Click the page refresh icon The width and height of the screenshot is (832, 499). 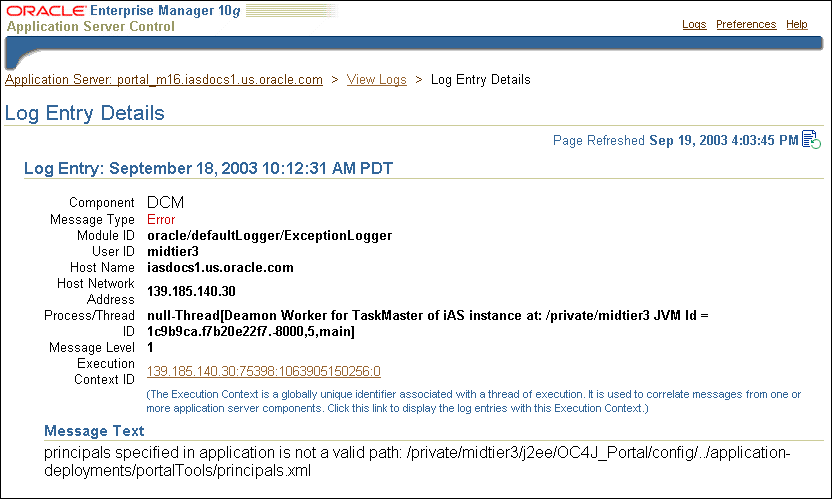pos(811,140)
